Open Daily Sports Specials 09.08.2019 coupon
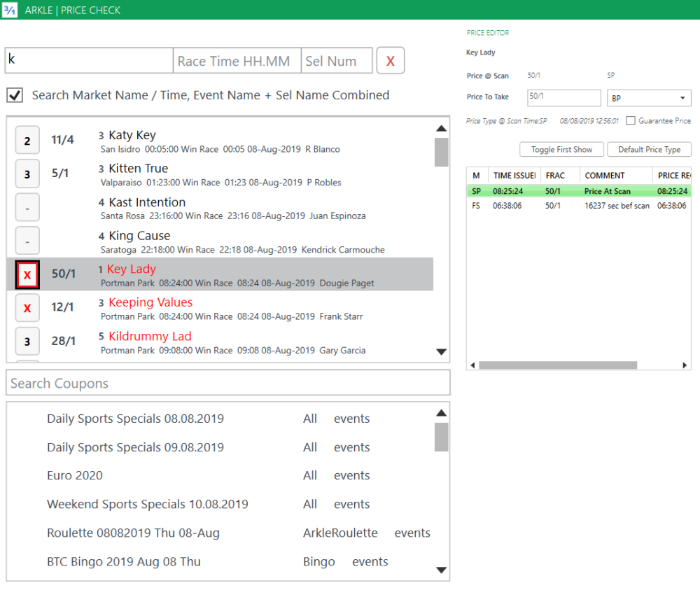The image size is (700, 590). pos(135,447)
